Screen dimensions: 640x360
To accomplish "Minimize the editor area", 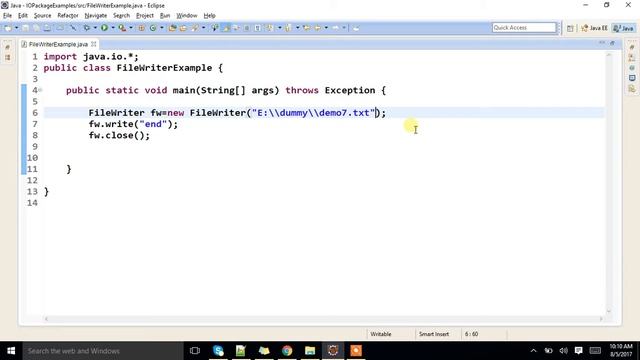I will click(x=602, y=43).
